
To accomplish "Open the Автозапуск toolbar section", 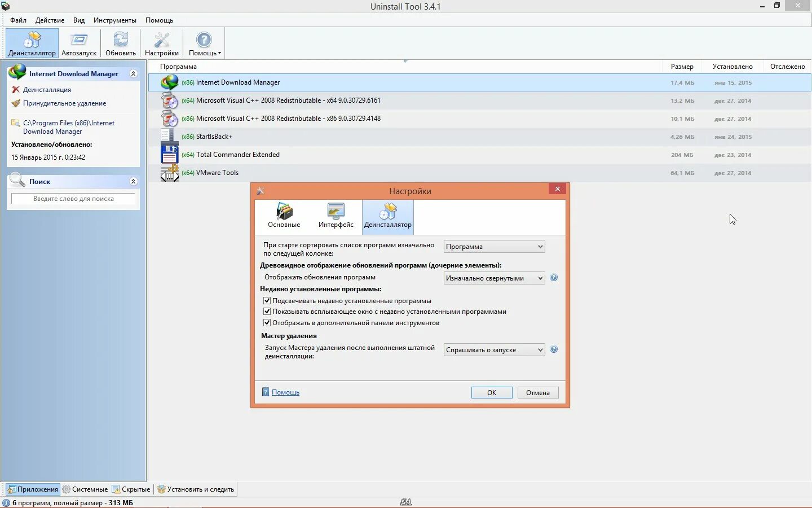I will point(79,43).
